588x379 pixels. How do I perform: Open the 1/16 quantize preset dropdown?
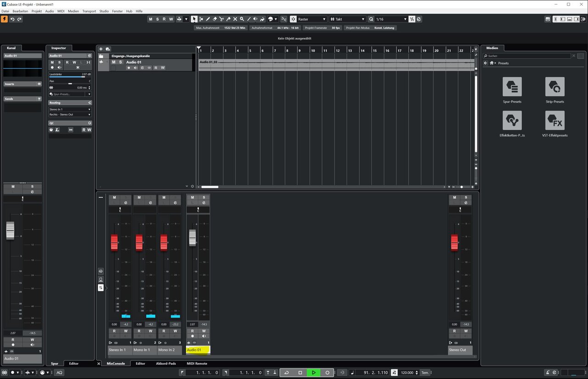click(x=391, y=19)
